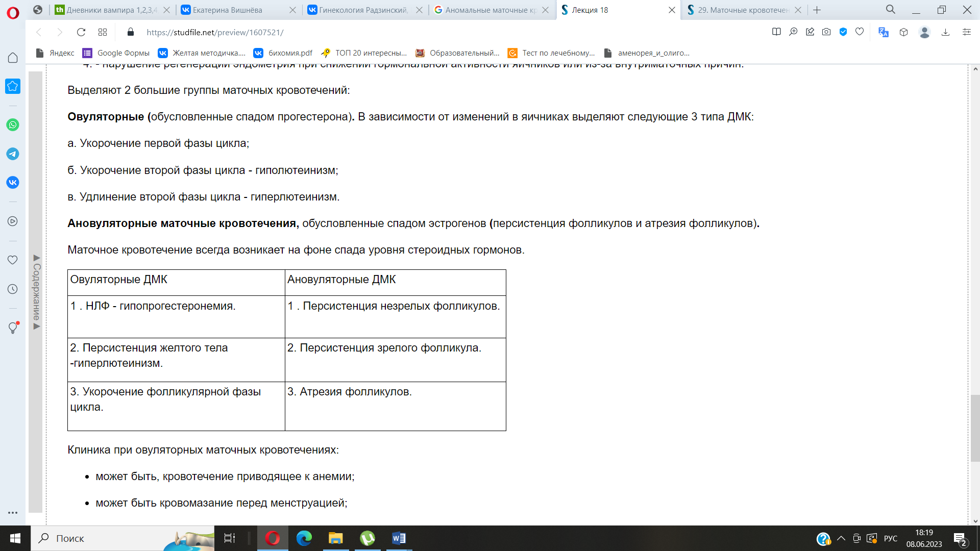Screen dimensions: 980x551
Task: Open sidebar setup three dots
Action: click(13, 513)
